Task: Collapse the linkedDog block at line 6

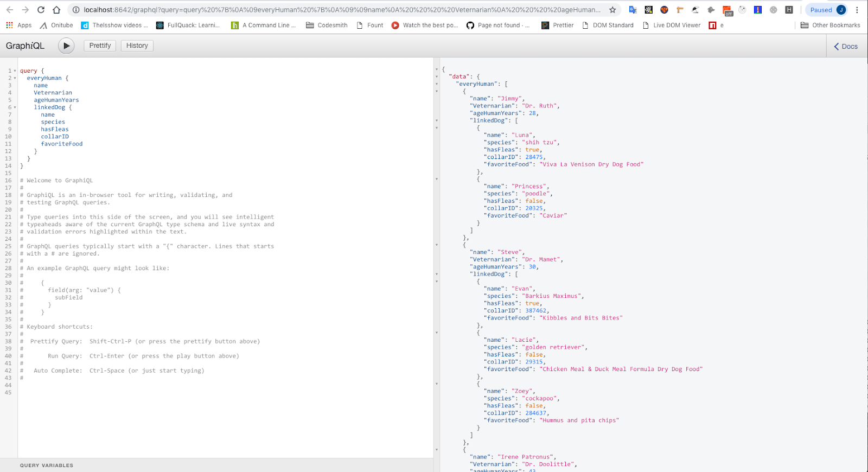Action: tap(15, 107)
